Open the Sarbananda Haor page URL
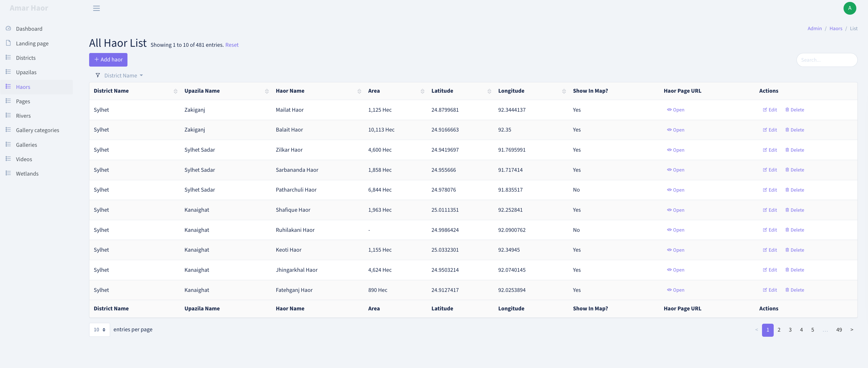The image size is (868, 368). (676, 170)
